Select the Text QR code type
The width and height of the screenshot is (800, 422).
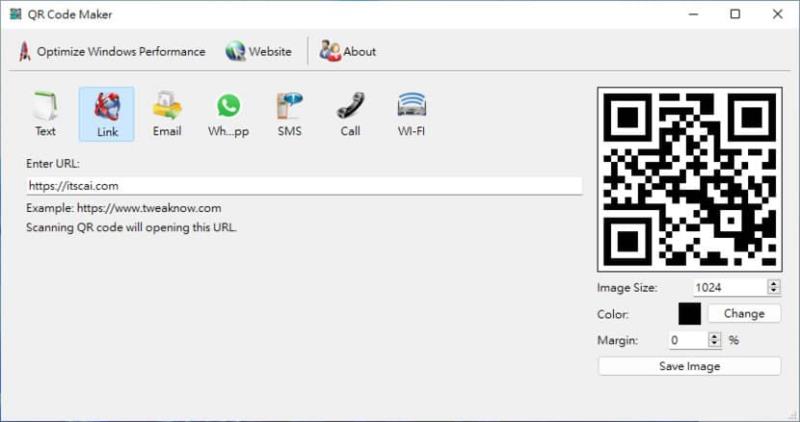click(45, 114)
